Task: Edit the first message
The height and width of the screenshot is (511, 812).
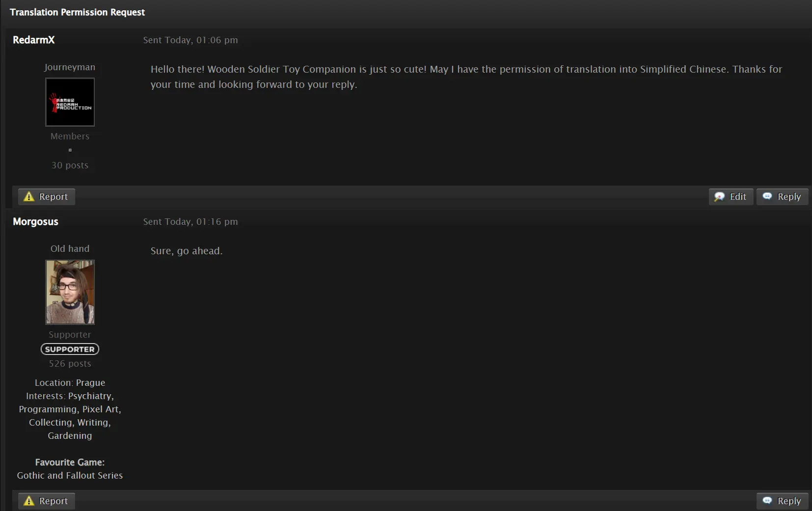Action: tap(731, 196)
